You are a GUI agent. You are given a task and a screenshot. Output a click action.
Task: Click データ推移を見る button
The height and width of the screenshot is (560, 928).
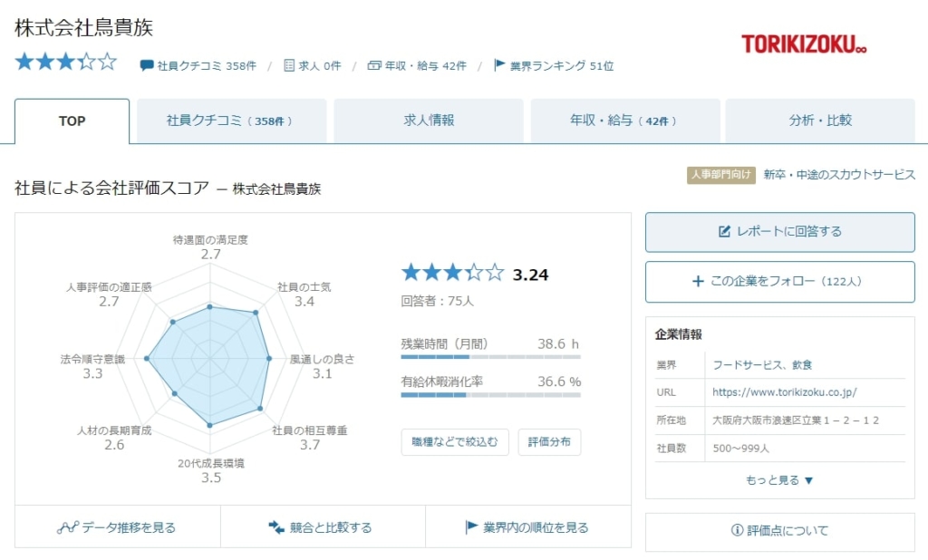click(117, 527)
